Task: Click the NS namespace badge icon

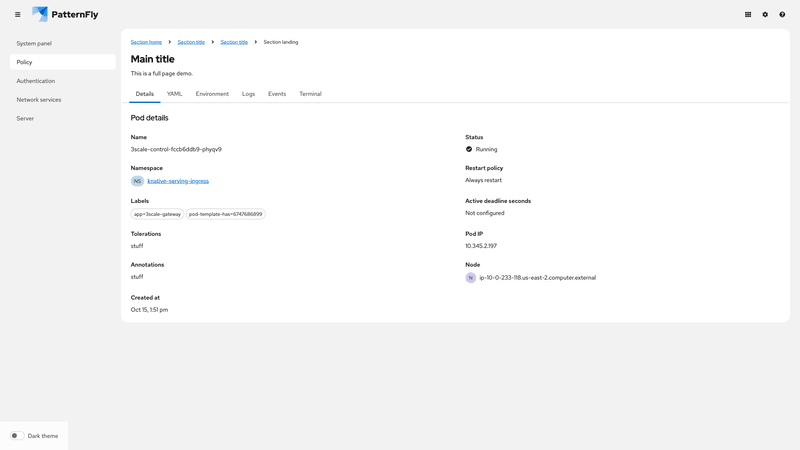Action: click(137, 181)
